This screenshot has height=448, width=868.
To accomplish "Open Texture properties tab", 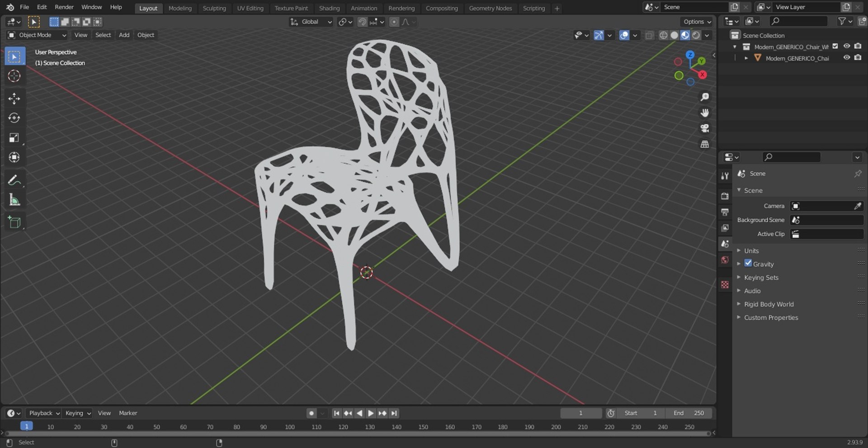I will [725, 284].
